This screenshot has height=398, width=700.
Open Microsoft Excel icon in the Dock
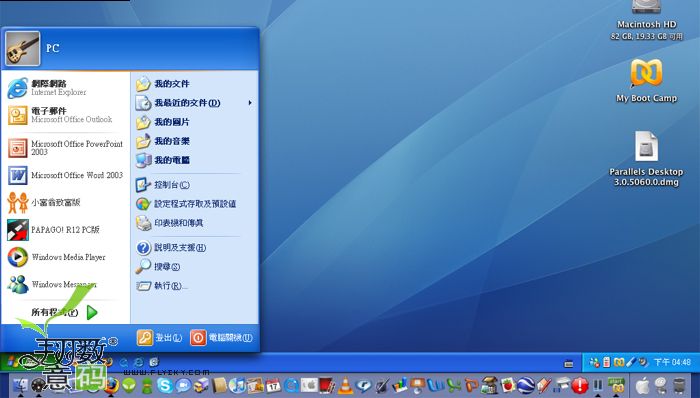pyautogui.click(x=454, y=385)
